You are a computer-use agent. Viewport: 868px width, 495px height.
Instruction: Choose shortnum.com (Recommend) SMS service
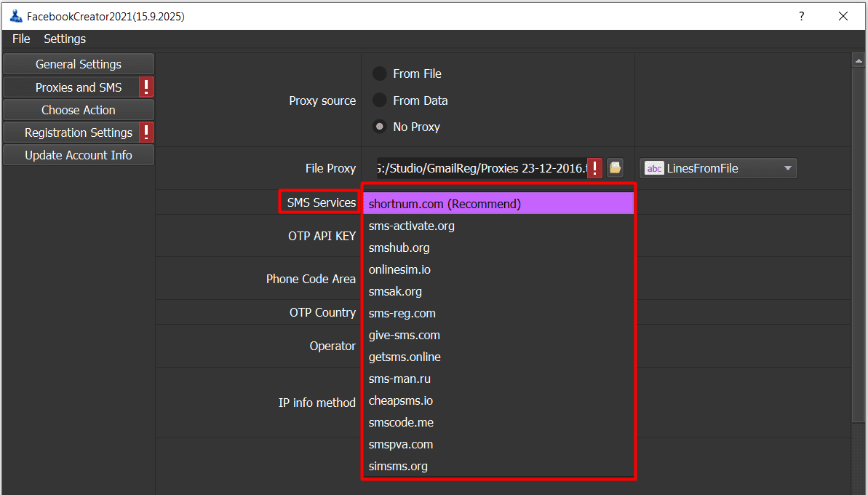coord(498,204)
